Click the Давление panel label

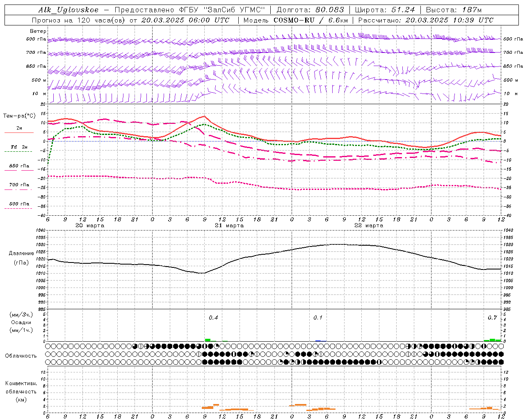[21, 253]
